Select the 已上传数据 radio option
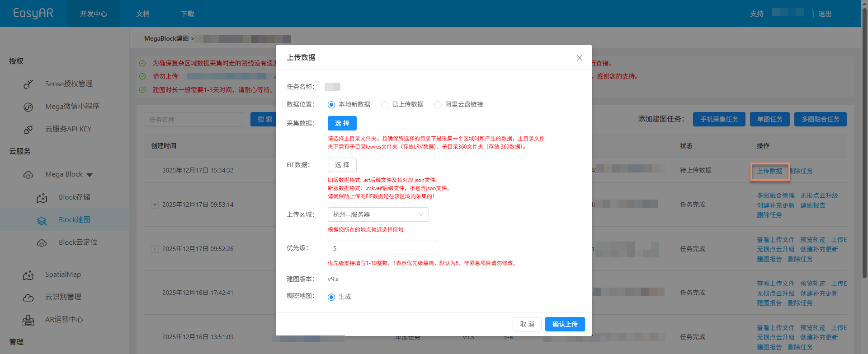868x354 pixels. [x=385, y=105]
